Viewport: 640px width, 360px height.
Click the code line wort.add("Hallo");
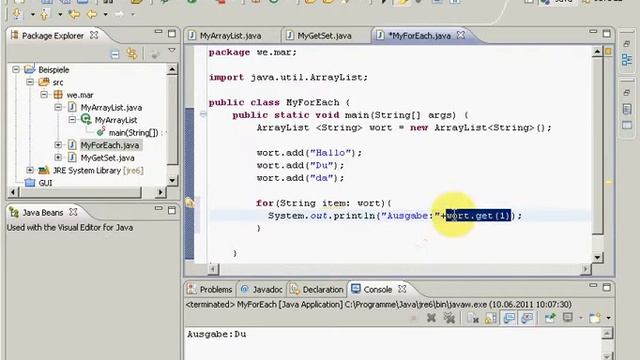point(309,153)
